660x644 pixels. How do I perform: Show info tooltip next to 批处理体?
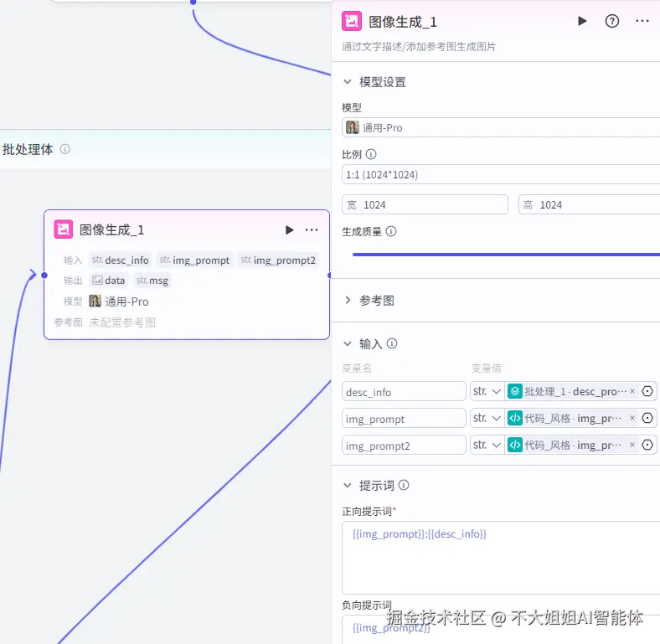coord(64,149)
